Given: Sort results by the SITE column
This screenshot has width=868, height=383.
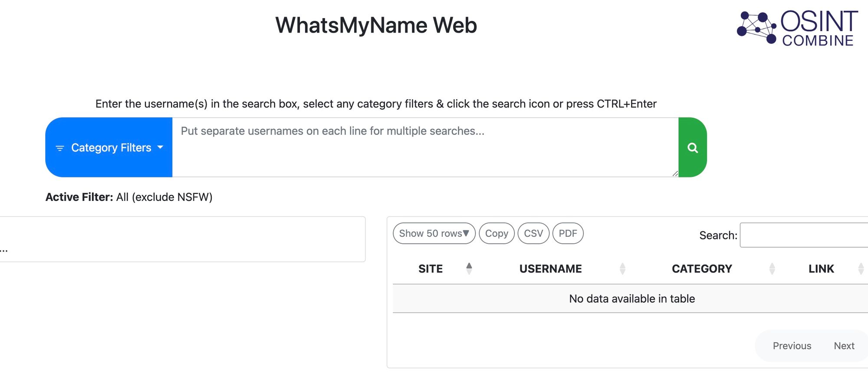Looking at the screenshot, I should click(431, 268).
